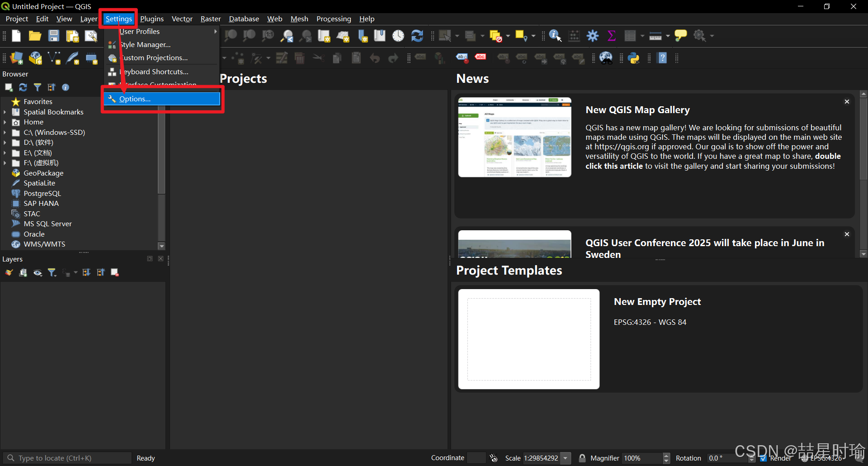
Task: Click the Refresh map arrows icon
Action: 417,36
